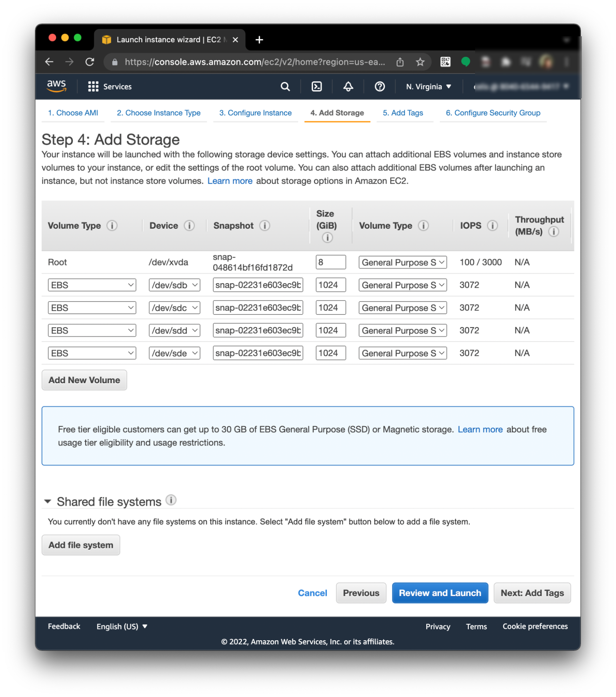Open the AWS help question mark icon
The image size is (616, 697).
[380, 86]
